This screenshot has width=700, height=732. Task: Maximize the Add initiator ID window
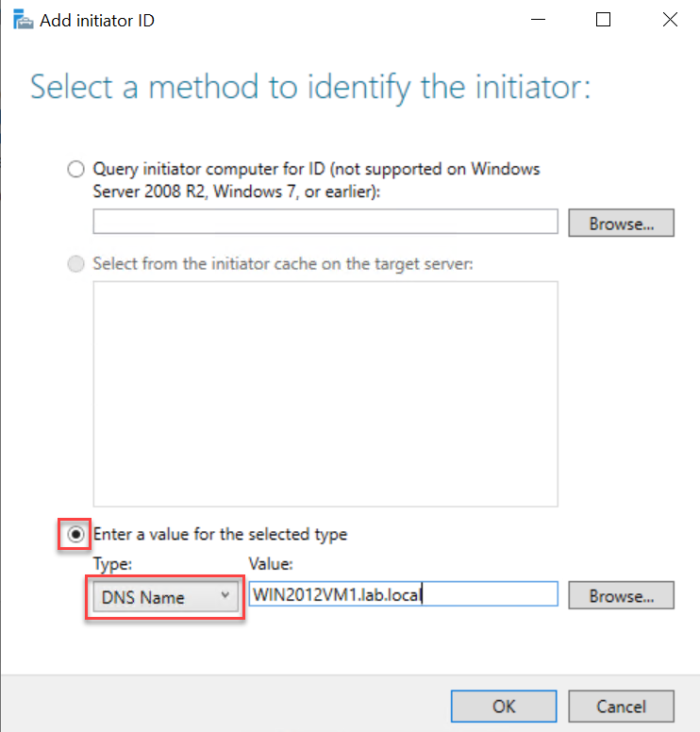click(x=603, y=20)
